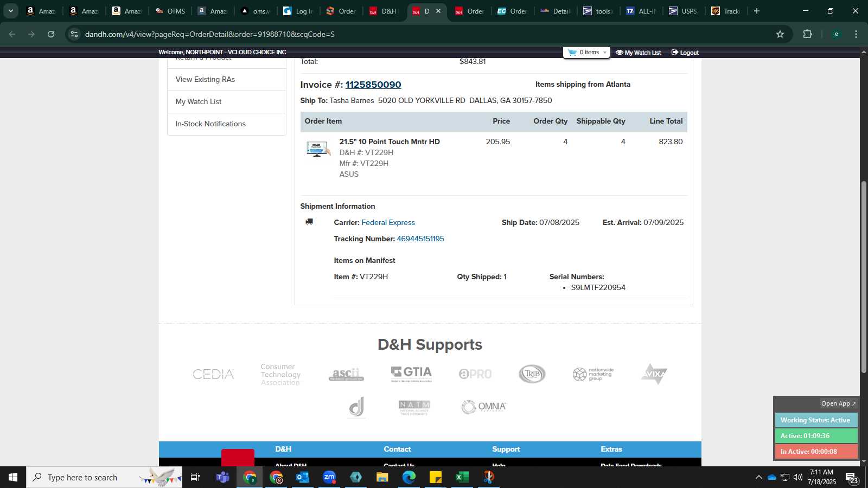
Task: Close the active D&H tab
Action: coord(438,11)
